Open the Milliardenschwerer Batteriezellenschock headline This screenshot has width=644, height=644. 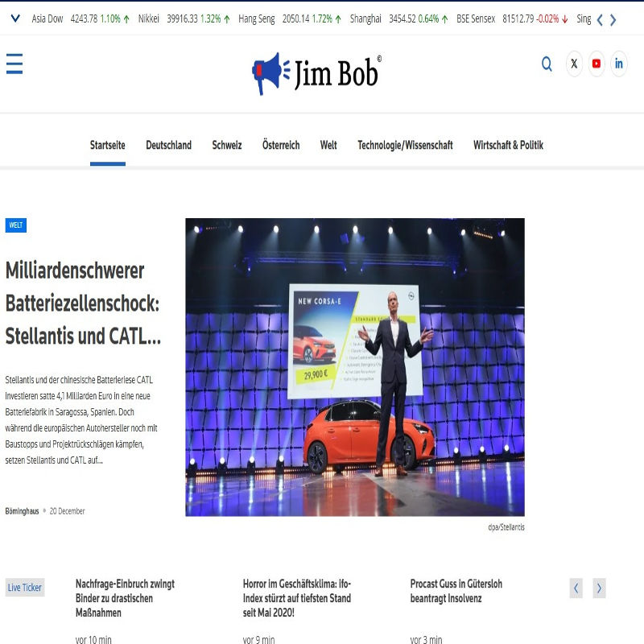pos(83,303)
